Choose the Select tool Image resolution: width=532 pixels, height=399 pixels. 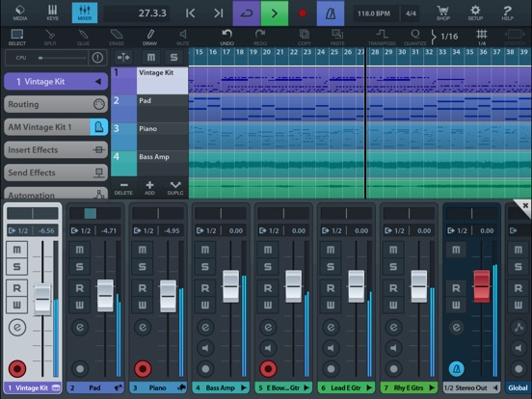click(17, 38)
